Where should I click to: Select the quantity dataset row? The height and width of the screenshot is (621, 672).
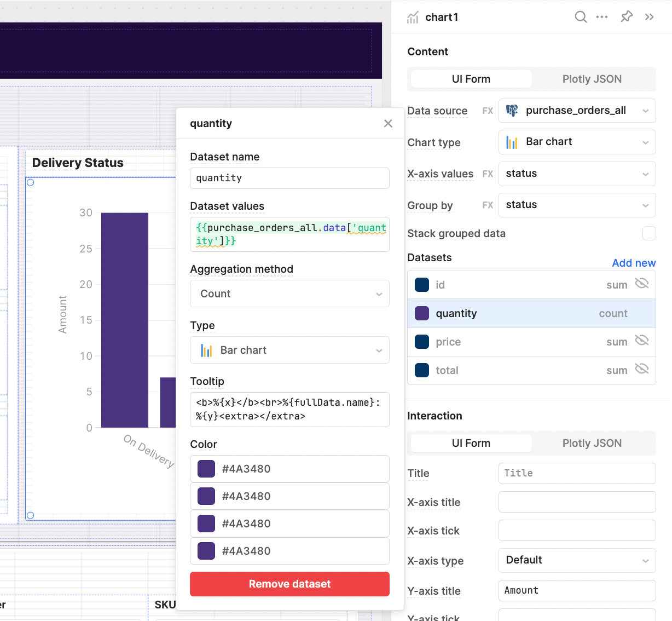pos(531,313)
